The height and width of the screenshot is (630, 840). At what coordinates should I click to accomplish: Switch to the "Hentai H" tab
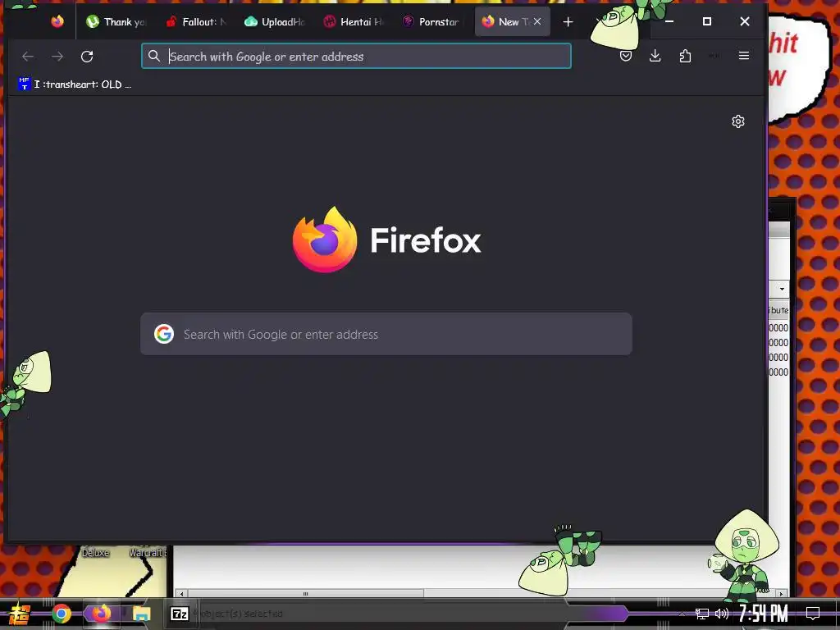354,21
